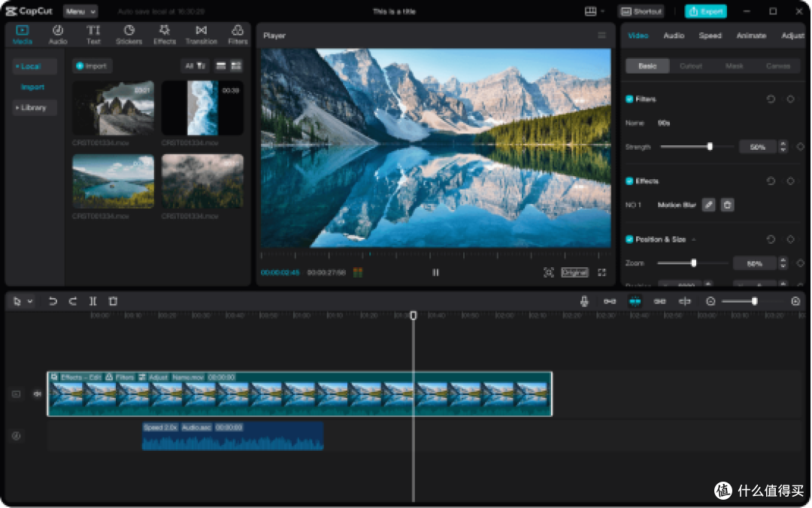Viewport: 812px width, 508px height.
Task: Open the Transition panel
Action: coord(201,35)
